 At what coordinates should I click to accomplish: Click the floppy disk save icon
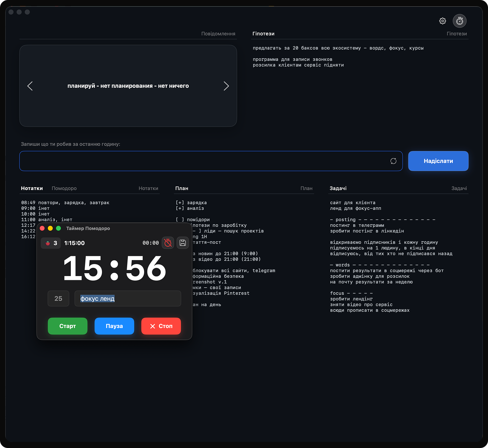[183, 243]
